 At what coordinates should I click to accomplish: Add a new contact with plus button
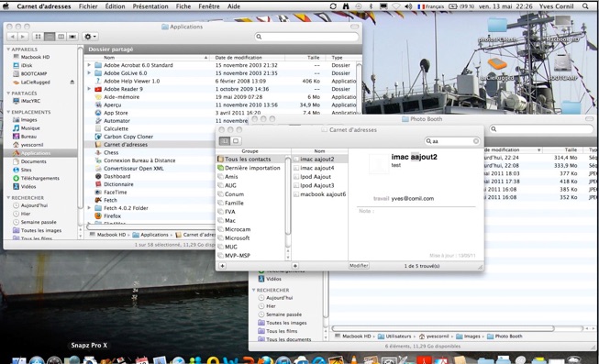(295, 266)
